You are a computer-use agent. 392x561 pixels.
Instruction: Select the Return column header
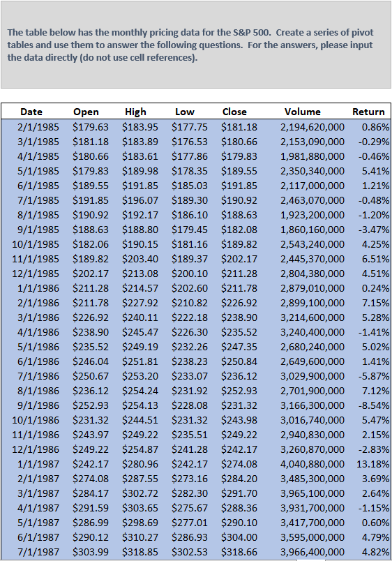click(x=368, y=112)
